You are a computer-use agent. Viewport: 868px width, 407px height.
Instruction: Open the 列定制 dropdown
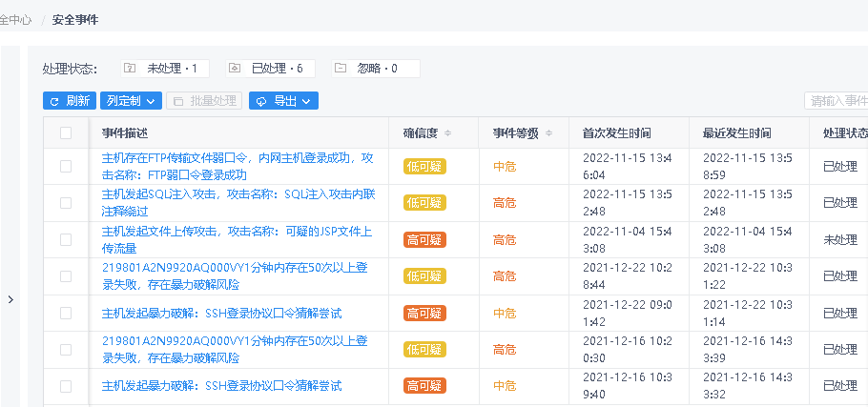click(131, 101)
